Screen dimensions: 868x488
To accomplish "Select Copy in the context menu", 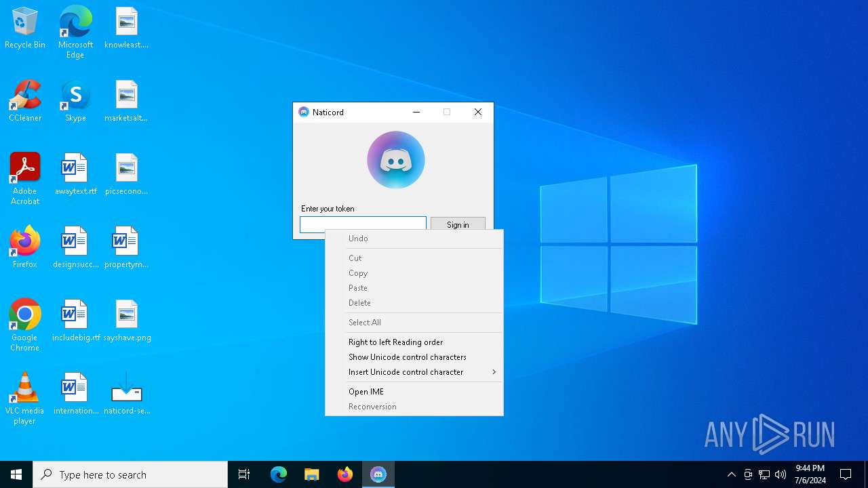I will (414, 273).
